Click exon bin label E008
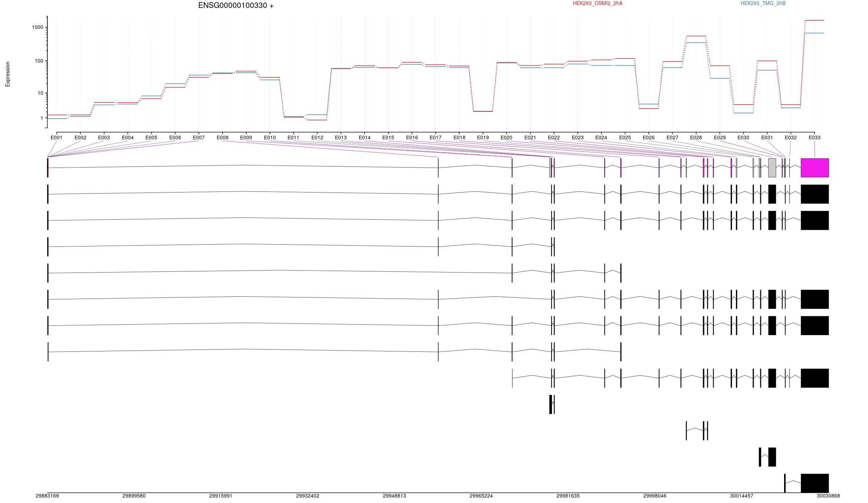The height and width of the screenshot is (503, 868). pos(222,138)
